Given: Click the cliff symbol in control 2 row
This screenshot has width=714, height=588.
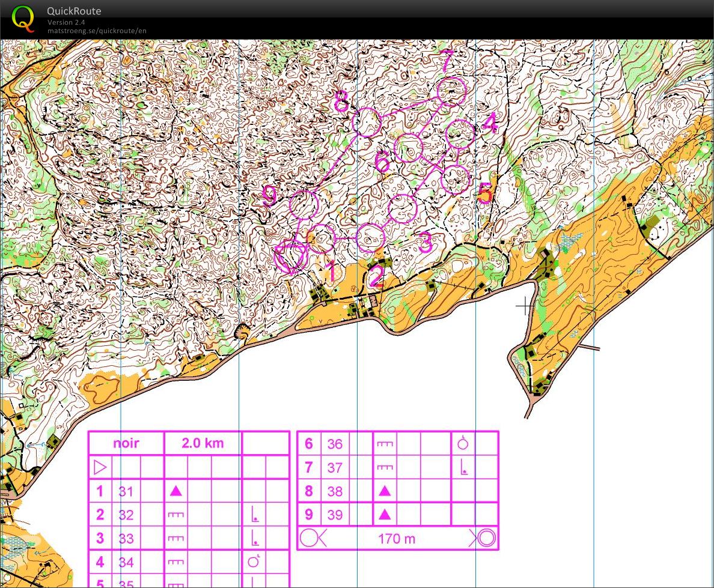Looking at the screenshot, I should pos(175,514).
